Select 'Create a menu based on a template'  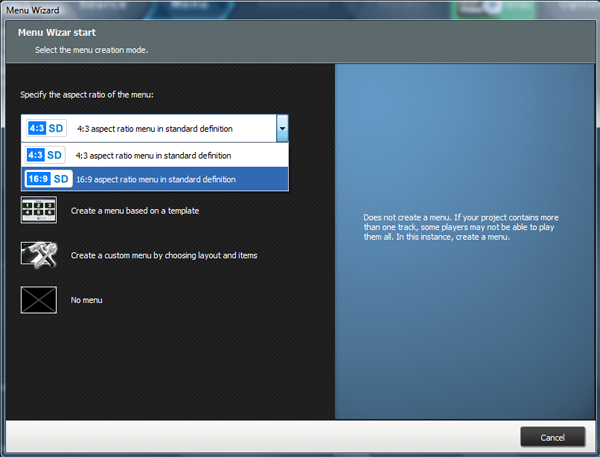pyautogui.click(x=135, y=211)
